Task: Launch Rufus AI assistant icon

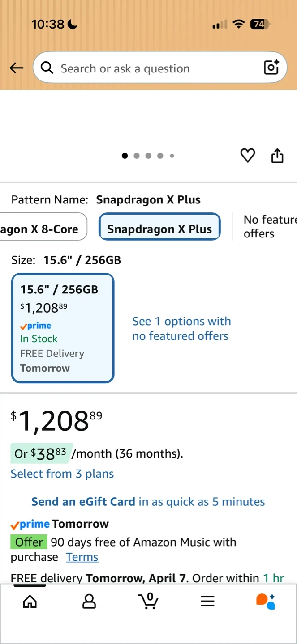Action: (266, 601)
